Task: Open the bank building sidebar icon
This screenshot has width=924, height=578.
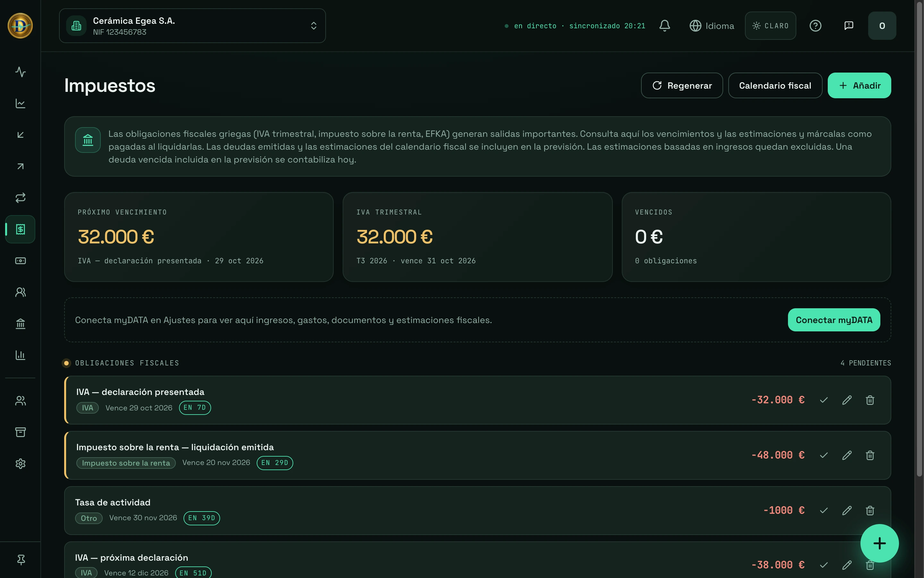Action: tap(20, 324)
